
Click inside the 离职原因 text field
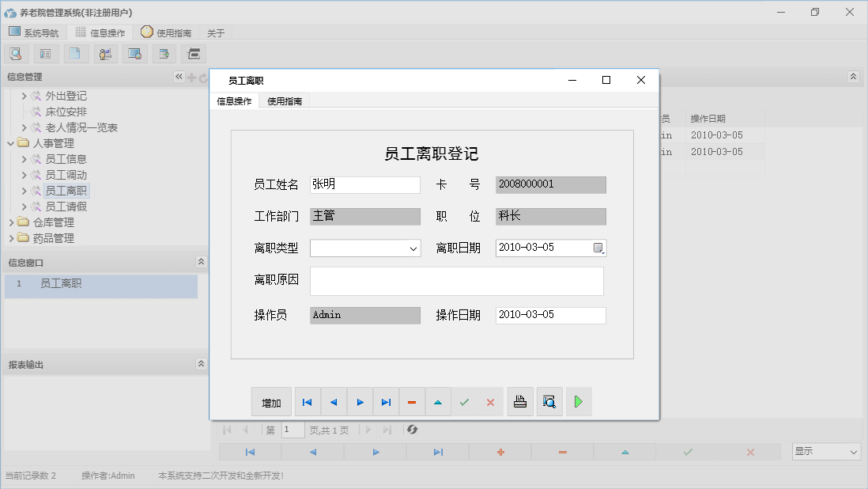pos(457,281)
